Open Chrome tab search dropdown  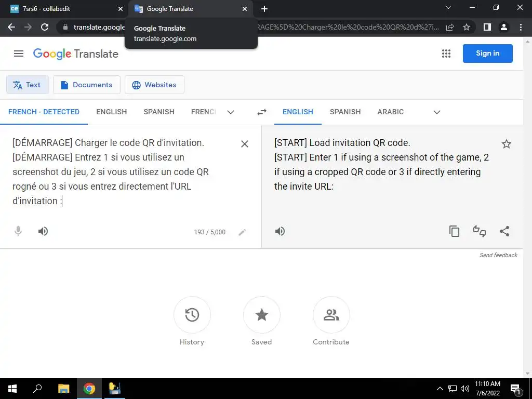pos(448,7)
